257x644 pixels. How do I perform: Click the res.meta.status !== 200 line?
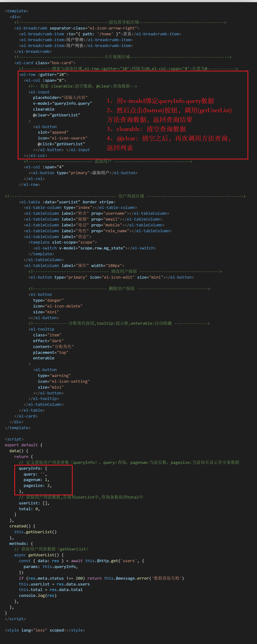point(102,579)
